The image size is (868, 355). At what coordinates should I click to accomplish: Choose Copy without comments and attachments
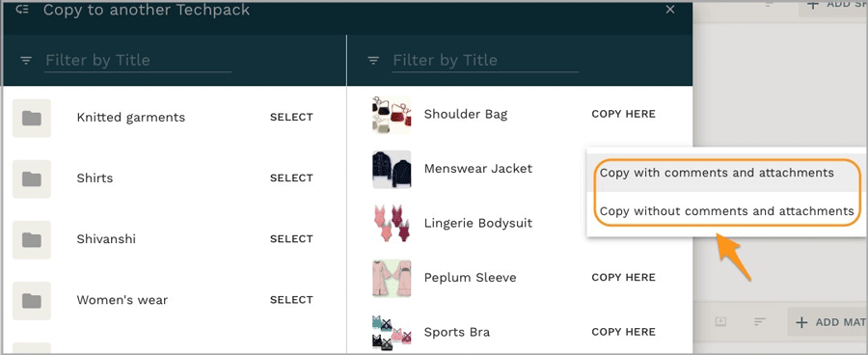point(724,211)
